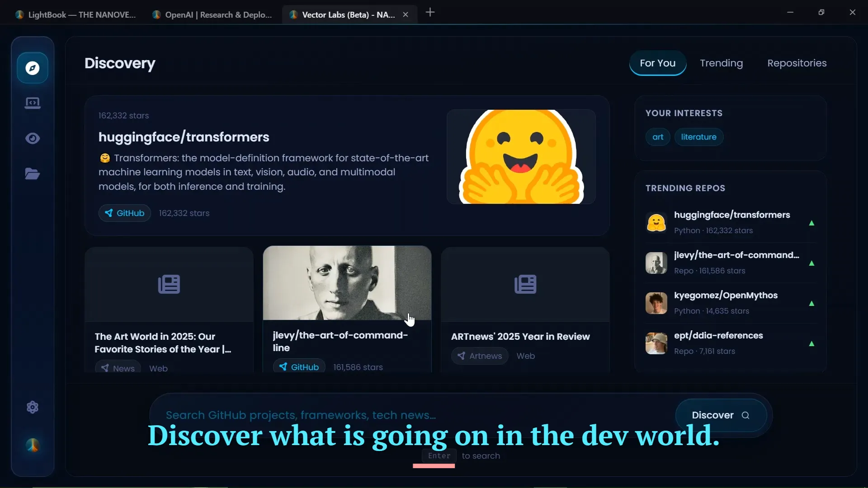Open The Art World in 2025 article title
Image resolution: width=868 pixels, height=488 pixels.
pyautogui.click(x=163, y=343)
